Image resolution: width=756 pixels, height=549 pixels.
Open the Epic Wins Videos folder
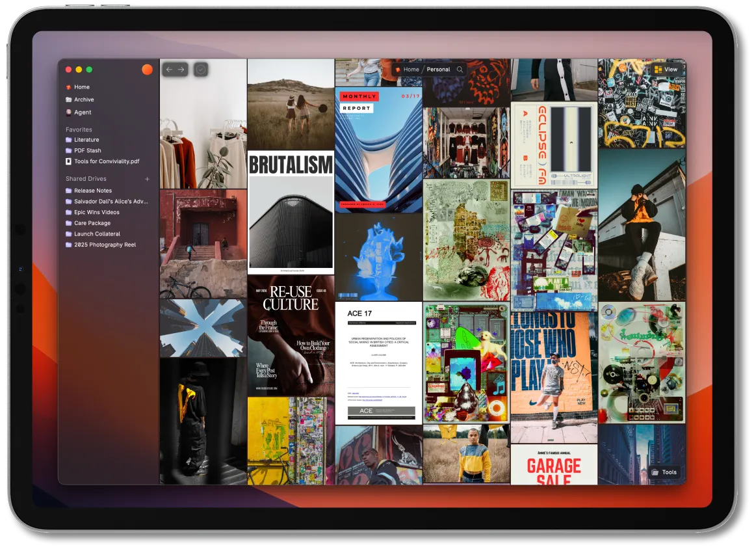point(96,212)
